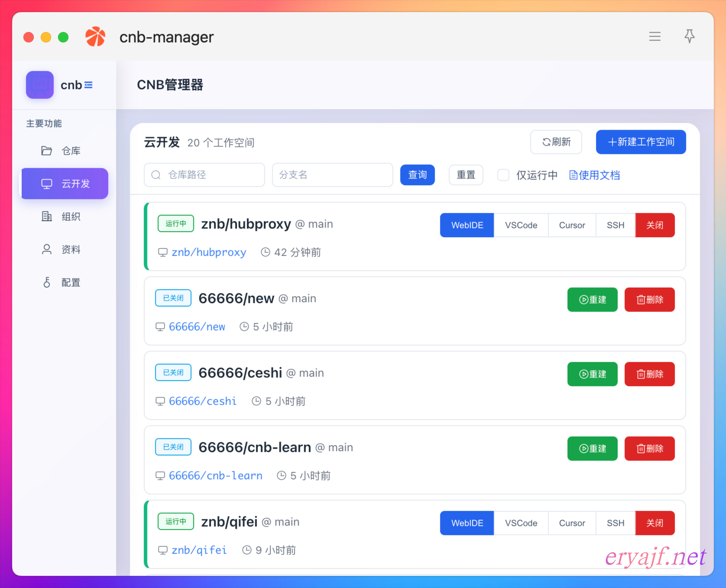This screenshot has height=588, width=726.
Task: Click the 已关闭 badge on 66666/new
Action: [173, 298]
